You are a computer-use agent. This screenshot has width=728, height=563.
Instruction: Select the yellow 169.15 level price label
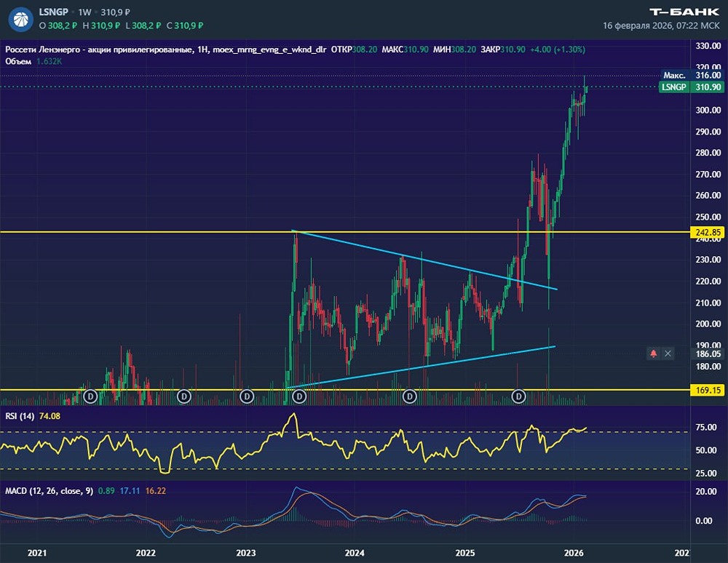click(708, 391)
